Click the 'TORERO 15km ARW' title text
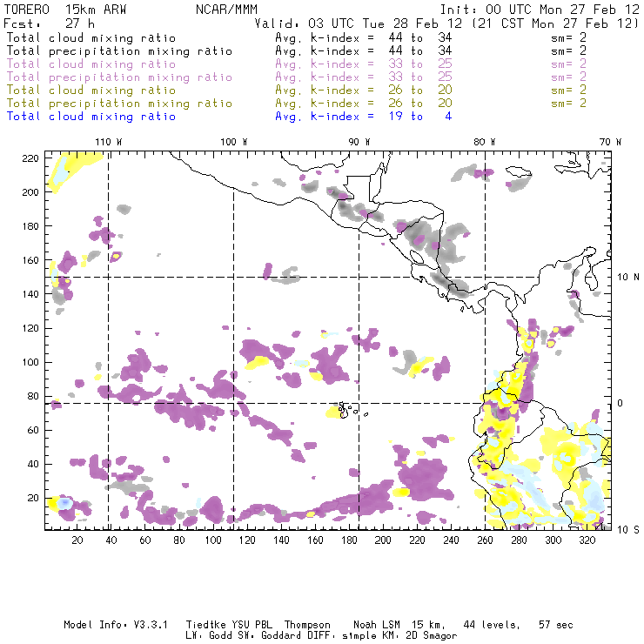The height and width of the screenshot is (644, 644). coord(65,10)
